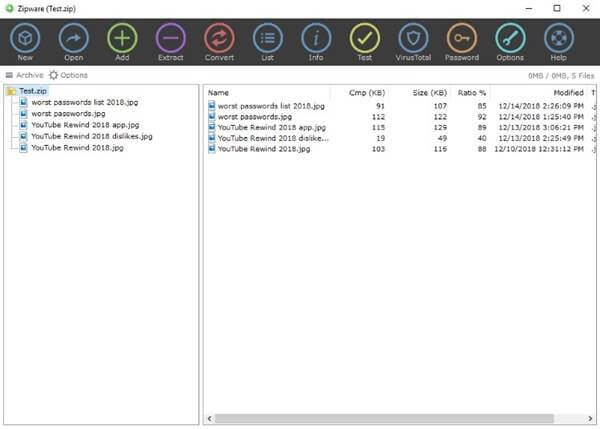Select YouTube Rewind 2018 dislikes.jpg in tree

(92, 136)
